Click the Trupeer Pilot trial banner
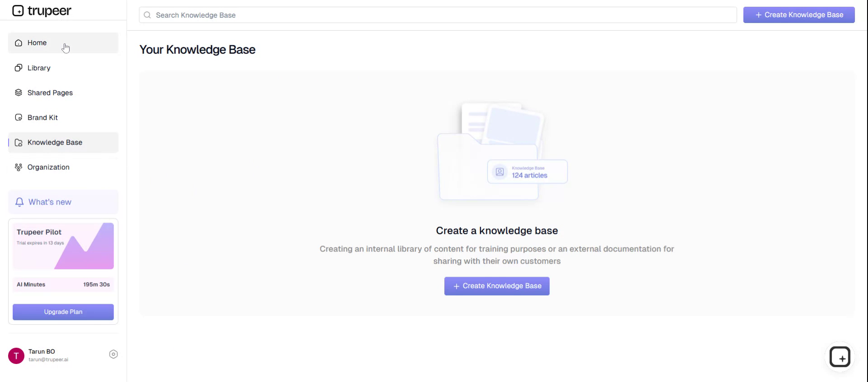Image resolution: width=868 pixels, height=382 pixels. click(x=63, y=246)
